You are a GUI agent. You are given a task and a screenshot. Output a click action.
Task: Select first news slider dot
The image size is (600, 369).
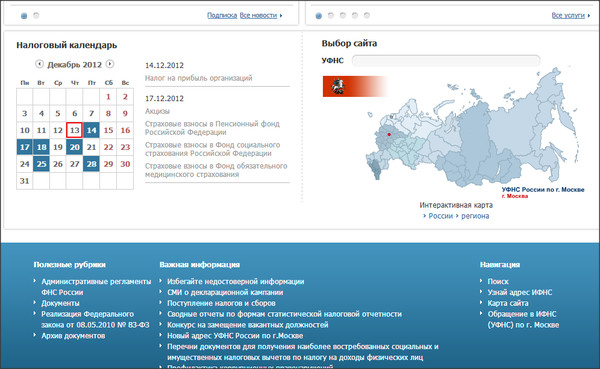24,16
